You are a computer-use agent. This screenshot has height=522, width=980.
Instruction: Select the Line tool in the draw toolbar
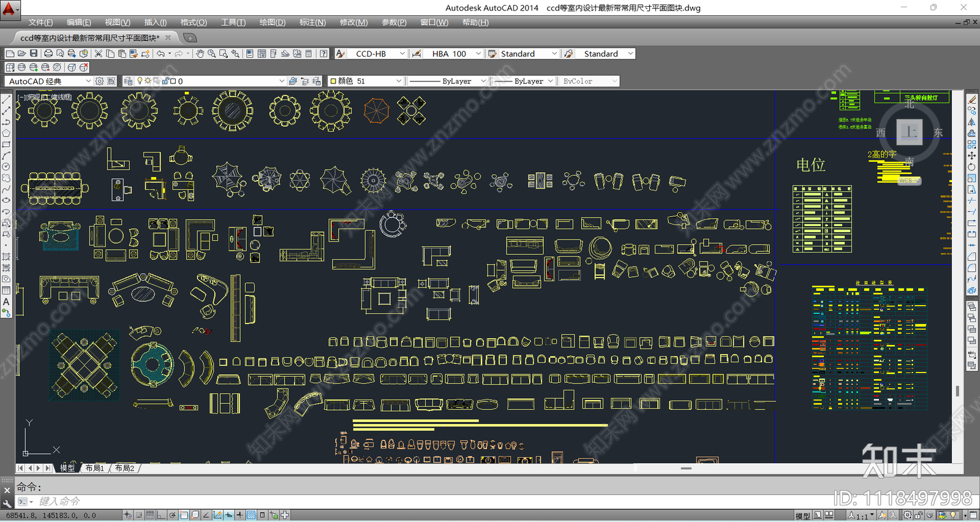(6, 99)
